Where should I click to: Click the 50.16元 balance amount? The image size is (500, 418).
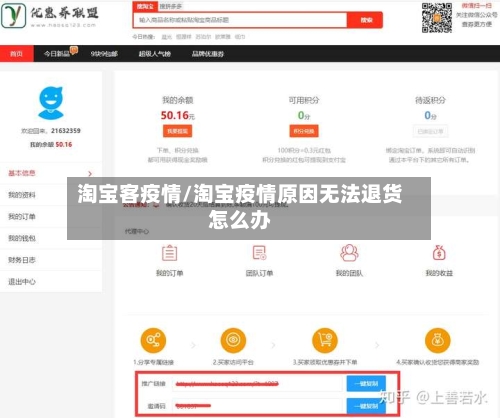point(177,115)
